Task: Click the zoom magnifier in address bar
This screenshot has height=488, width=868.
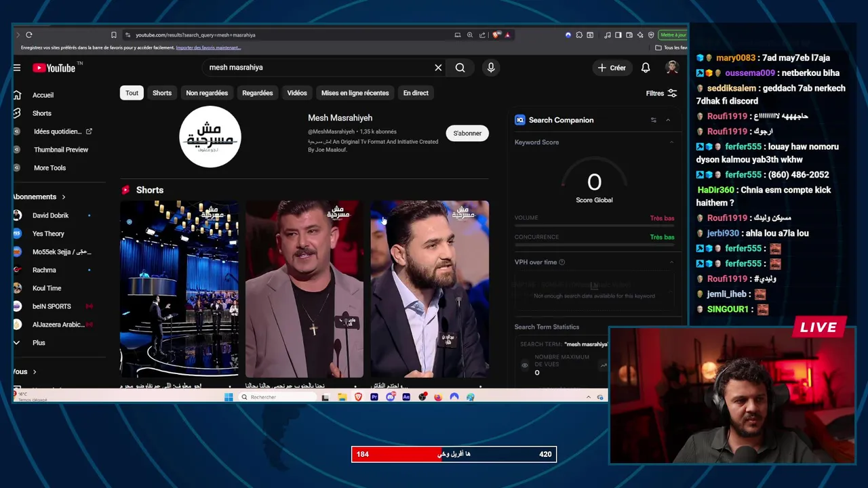Action: tap(470, 35)
